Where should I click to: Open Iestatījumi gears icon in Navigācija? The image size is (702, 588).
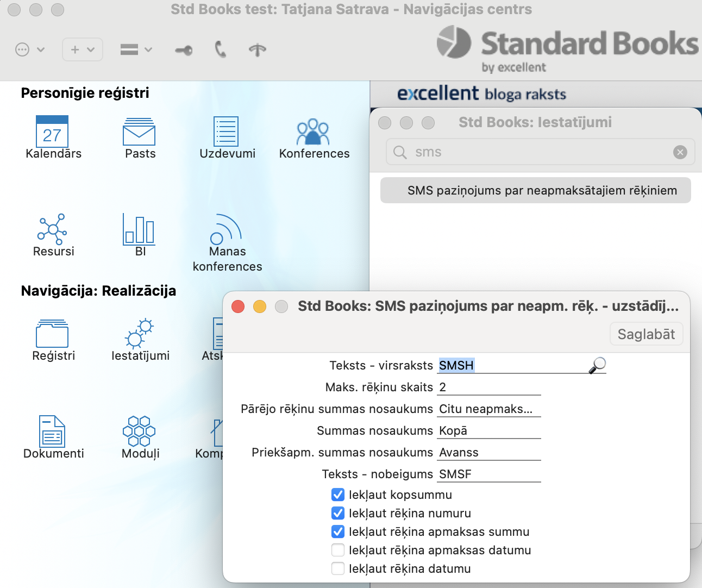pyautogui.click(x=139, y=333)
